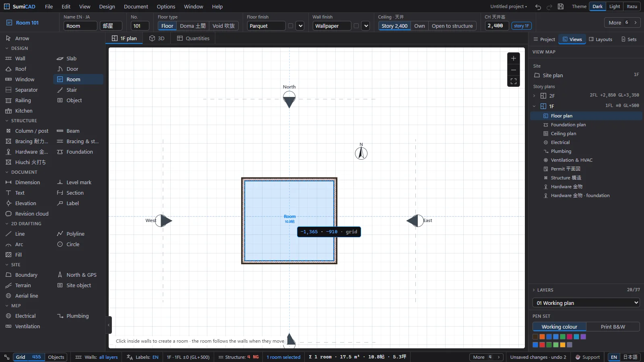Screen dimensions: 644x362
Task: Switch language to 日本語
Action: [630, 357]
